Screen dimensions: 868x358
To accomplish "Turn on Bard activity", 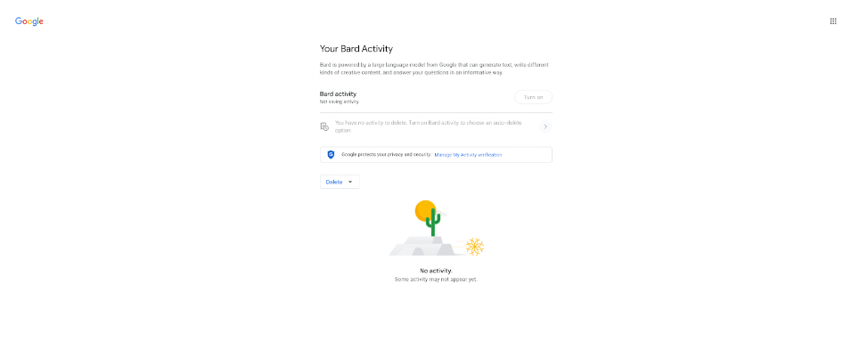I will [533, 97].
